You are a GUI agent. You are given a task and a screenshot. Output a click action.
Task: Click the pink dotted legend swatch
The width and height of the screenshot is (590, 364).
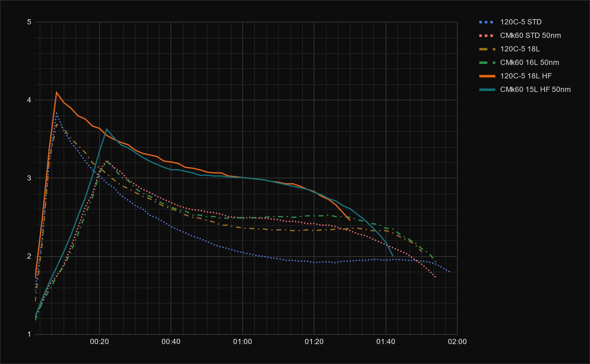point(487,36)
